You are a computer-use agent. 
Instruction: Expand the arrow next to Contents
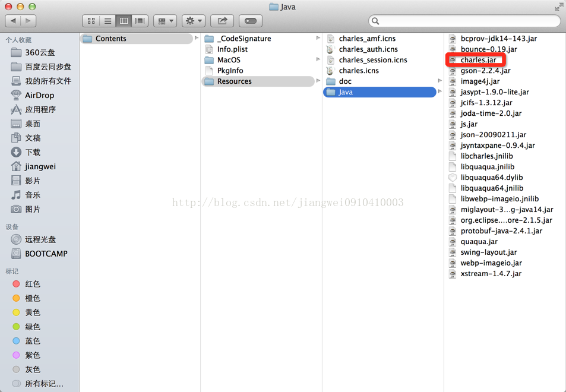(197, 38)
